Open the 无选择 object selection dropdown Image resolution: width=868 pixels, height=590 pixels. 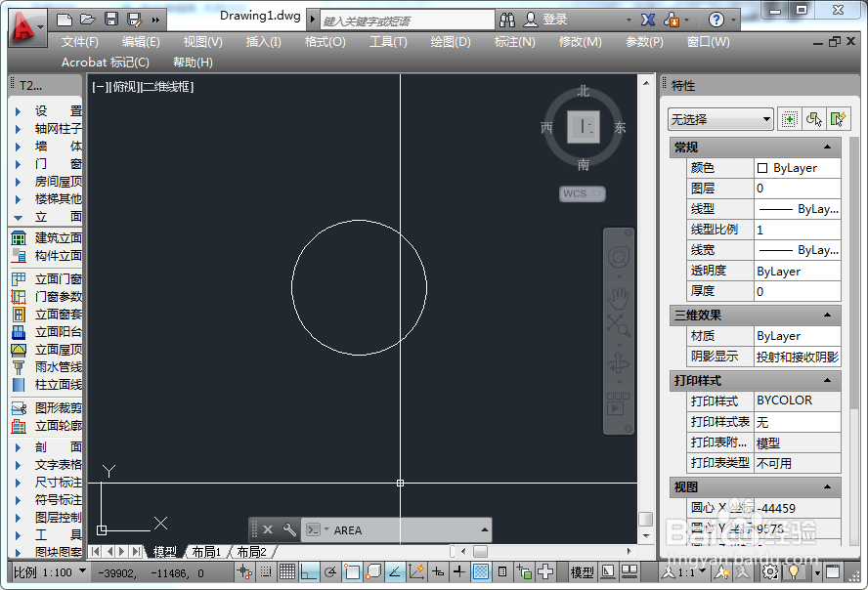coord(720,119)
